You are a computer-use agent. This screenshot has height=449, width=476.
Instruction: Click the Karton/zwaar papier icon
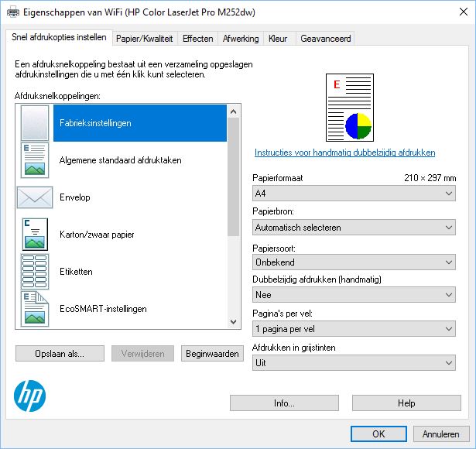pos(35,234)
